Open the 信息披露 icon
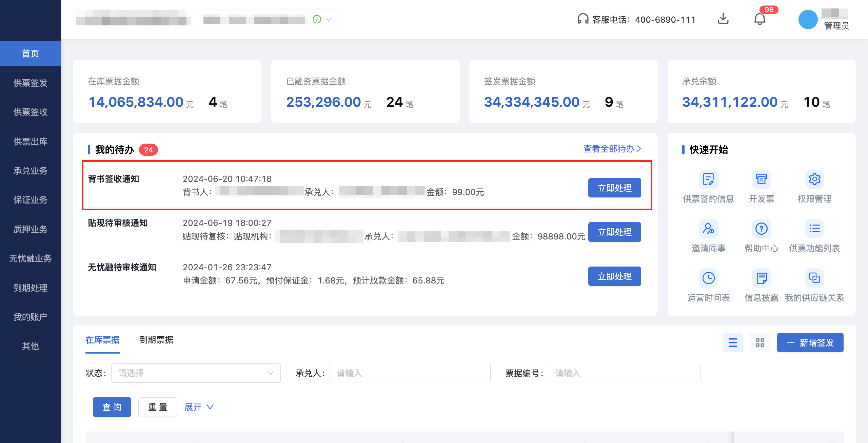Image resolution: width=868 pixels, height=443 pixels. coord(761,278)
